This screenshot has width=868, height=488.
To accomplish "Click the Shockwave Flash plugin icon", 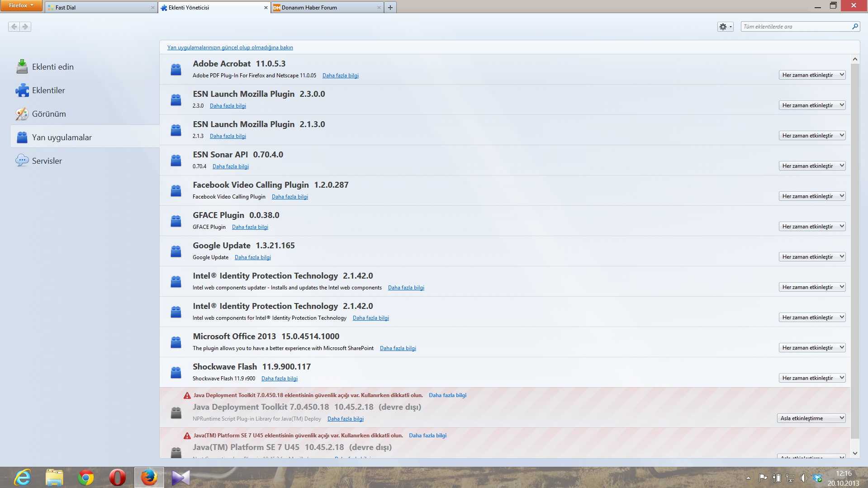I will click(176, 372).
